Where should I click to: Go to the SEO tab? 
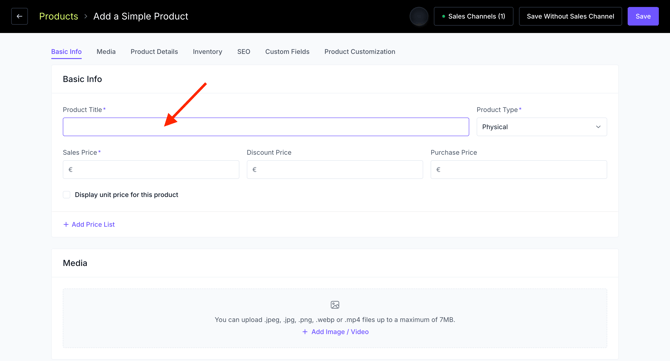(x=244, y=51)
